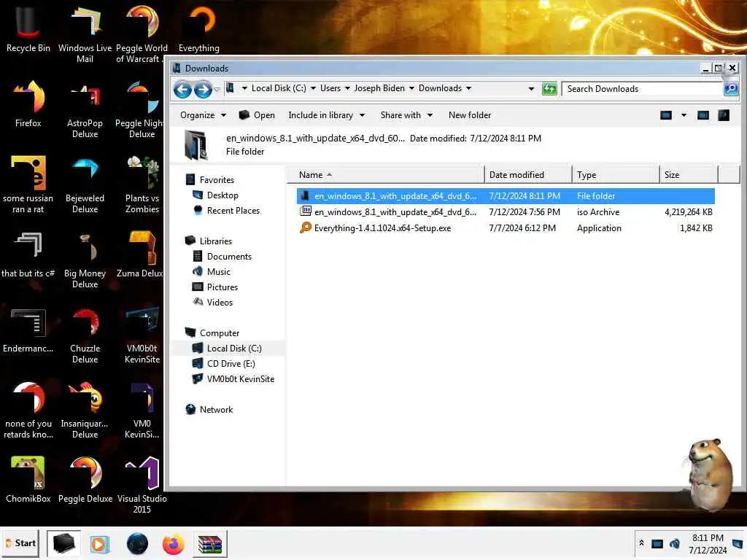Select the iso Archive file row

click(506, 212)
